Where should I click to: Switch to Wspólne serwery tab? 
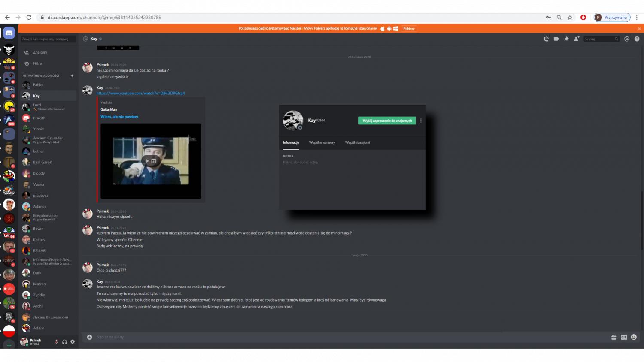pyautogui.click(x=322, y=142)
